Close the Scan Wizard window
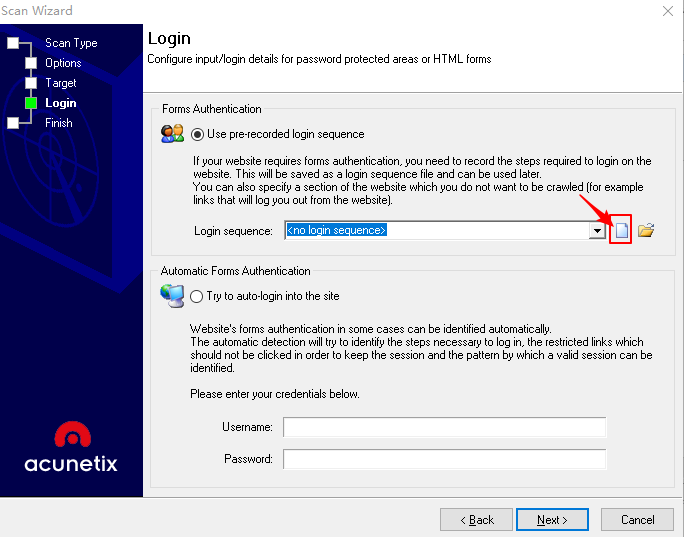Screen dimensions: 684x537 667,11
